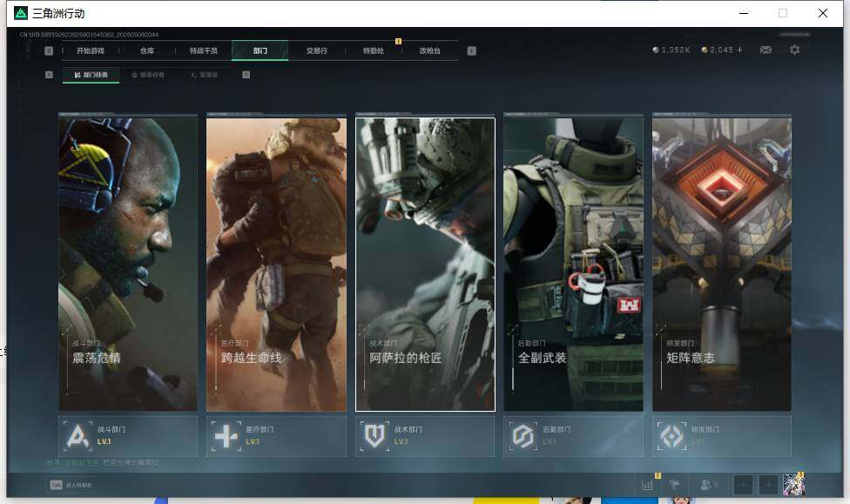850x504 pixels.
Task: Open the 特战干员 tab
Action: (203, 50)
